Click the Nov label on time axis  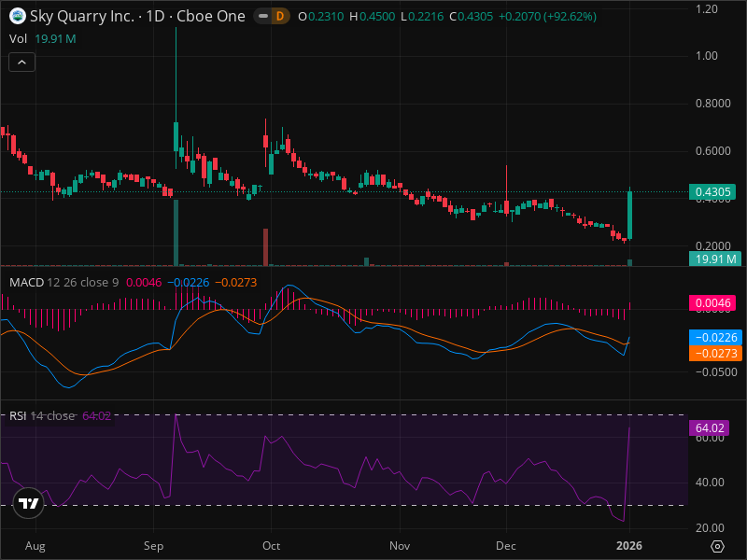[400, 546]
